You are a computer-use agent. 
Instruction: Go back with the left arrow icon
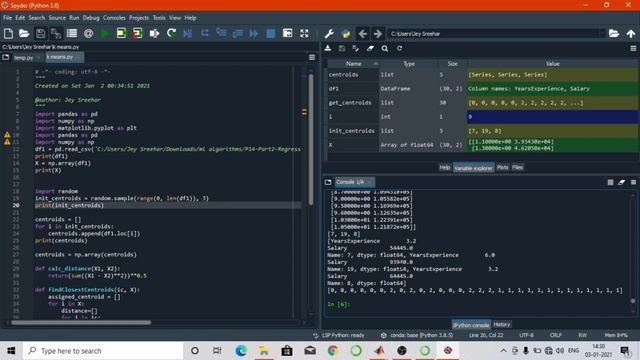click(362, 33)
